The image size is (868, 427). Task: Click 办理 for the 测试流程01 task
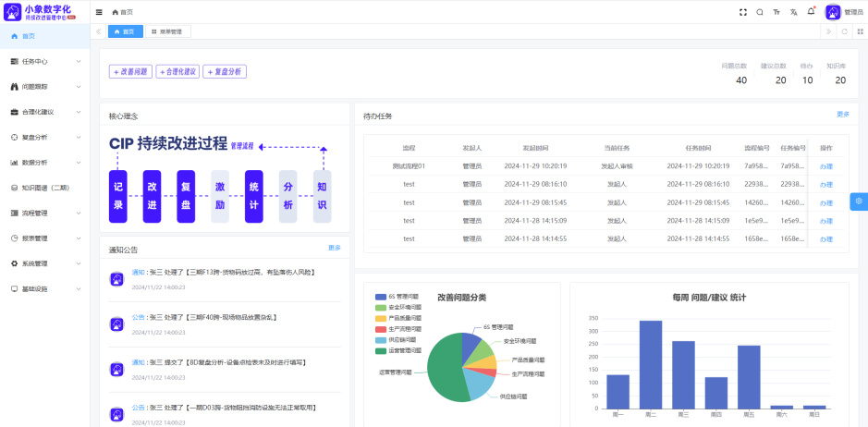point(825,166)
